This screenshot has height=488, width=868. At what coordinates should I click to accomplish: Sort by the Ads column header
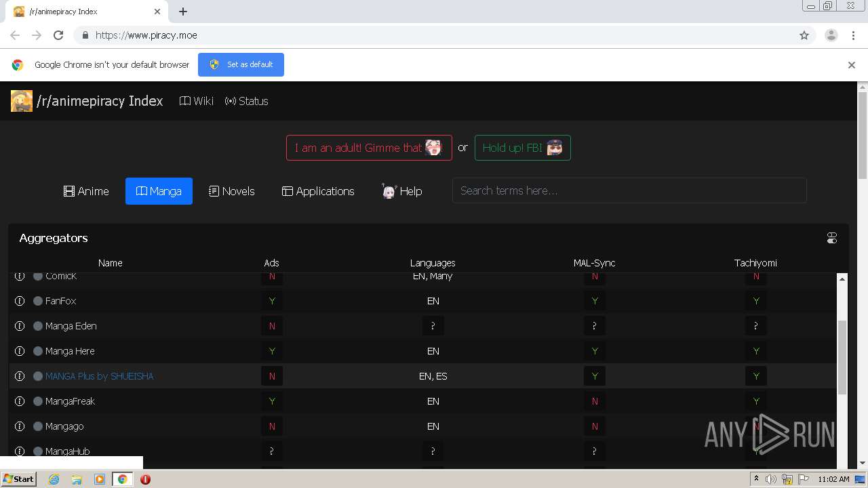271,263
